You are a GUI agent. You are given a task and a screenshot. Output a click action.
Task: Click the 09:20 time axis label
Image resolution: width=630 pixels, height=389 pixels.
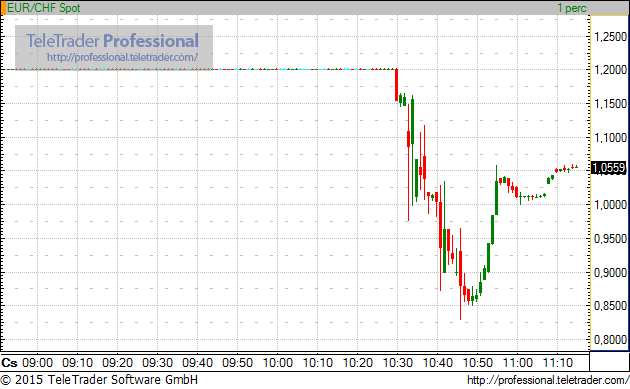tap(117, 363)
